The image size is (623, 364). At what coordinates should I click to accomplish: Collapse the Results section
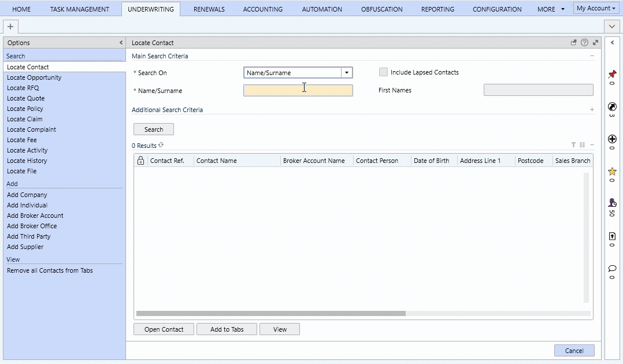pos(592,145)
